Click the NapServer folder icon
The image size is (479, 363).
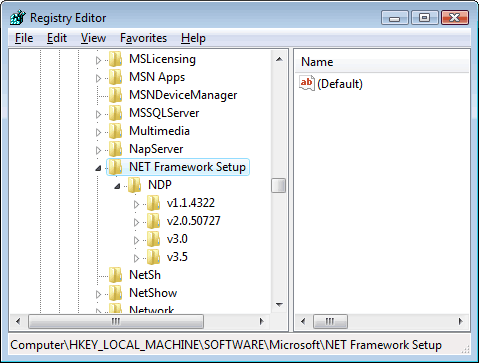click(115, 149)
